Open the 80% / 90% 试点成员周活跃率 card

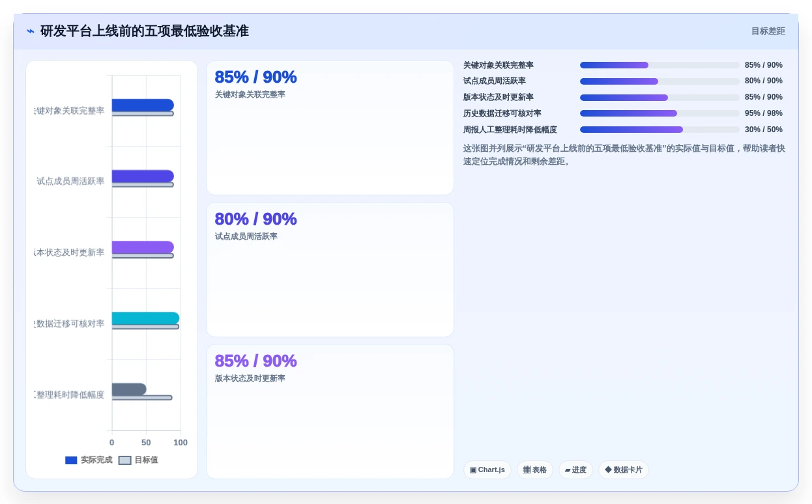click(330, 270)
